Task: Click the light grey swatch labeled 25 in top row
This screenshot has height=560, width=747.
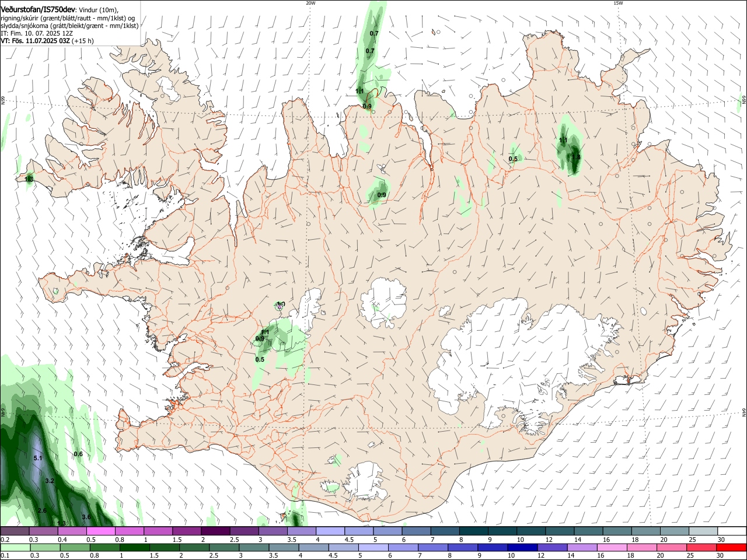Action: point(703,531)
